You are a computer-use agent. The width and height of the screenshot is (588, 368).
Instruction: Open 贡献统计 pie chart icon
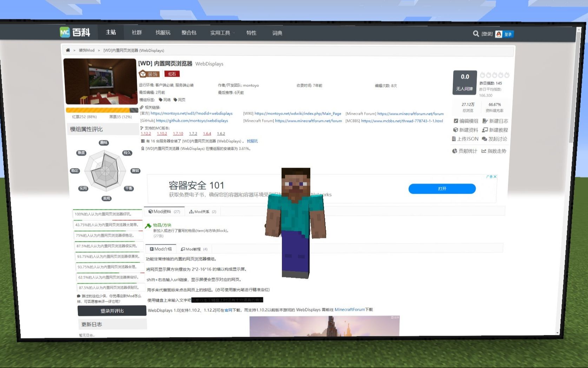coord(454,151)
